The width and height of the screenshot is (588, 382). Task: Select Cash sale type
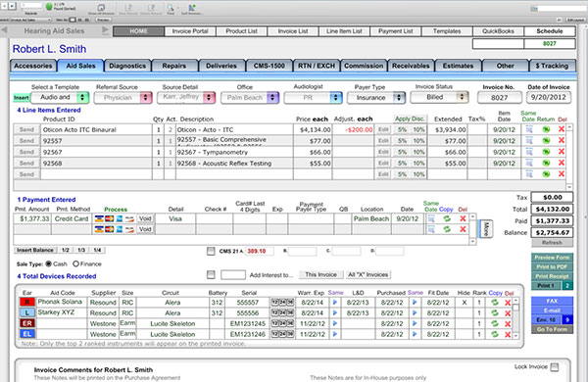(x=48, y=263)
